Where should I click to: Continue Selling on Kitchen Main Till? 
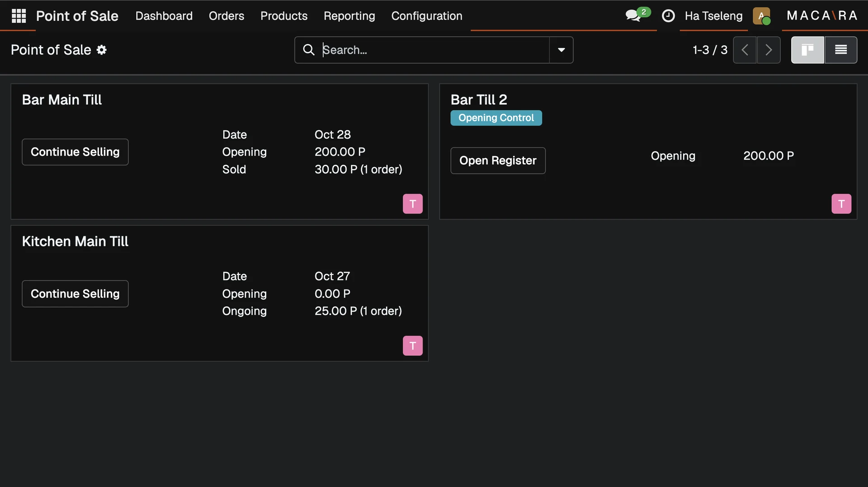(75, 294)
